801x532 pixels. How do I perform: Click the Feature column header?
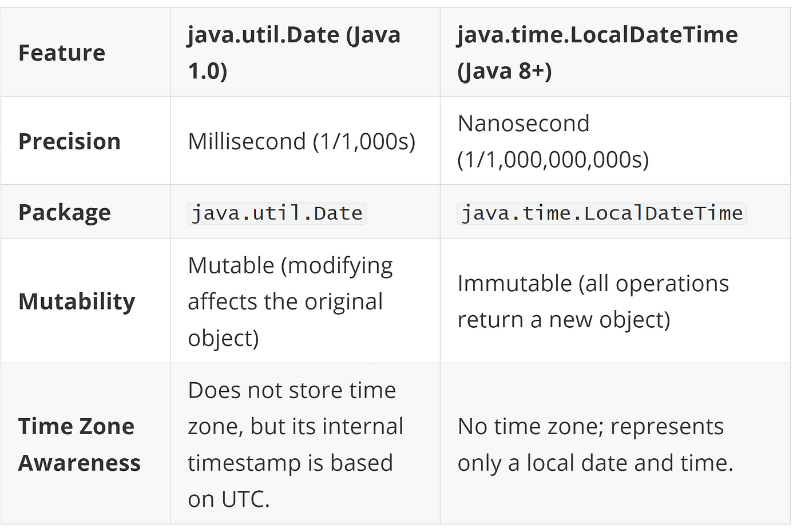(85, 52)
